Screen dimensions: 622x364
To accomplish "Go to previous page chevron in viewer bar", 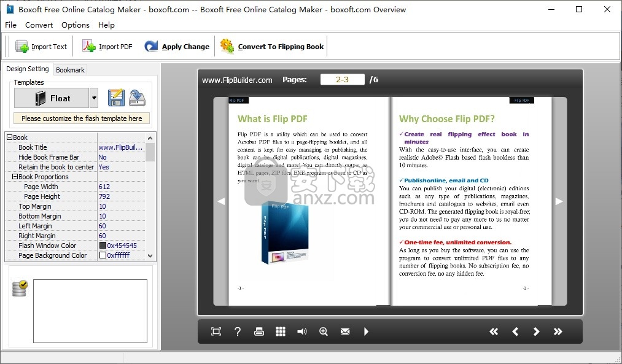I will (515, 331).
